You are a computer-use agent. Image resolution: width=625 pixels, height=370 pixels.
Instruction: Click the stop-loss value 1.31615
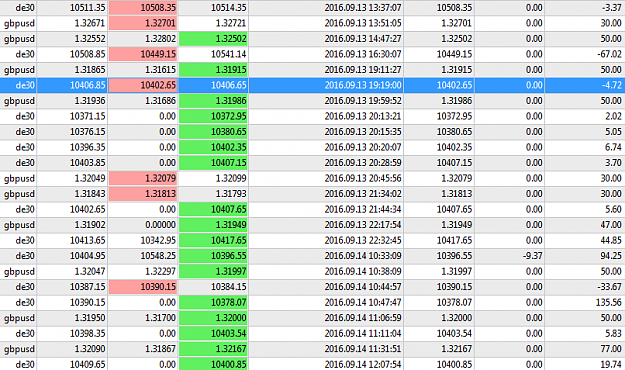[161, 69]
